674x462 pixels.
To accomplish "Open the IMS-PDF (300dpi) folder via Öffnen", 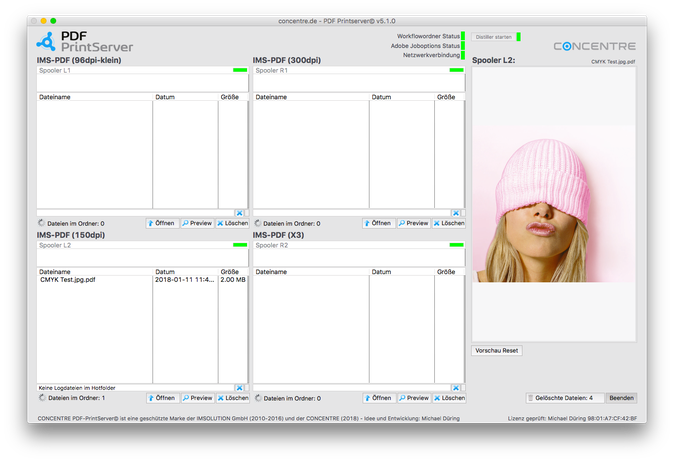I will [378, 223].
